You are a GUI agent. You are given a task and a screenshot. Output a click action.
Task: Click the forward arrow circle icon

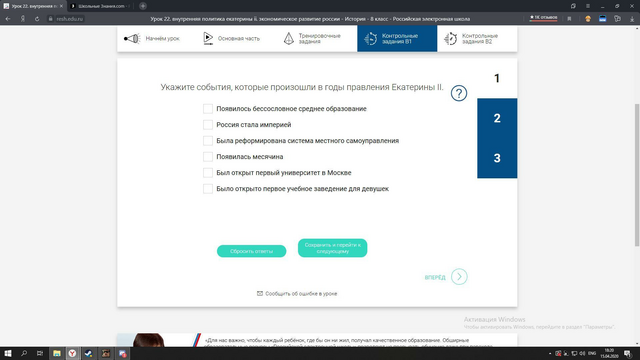459,277
